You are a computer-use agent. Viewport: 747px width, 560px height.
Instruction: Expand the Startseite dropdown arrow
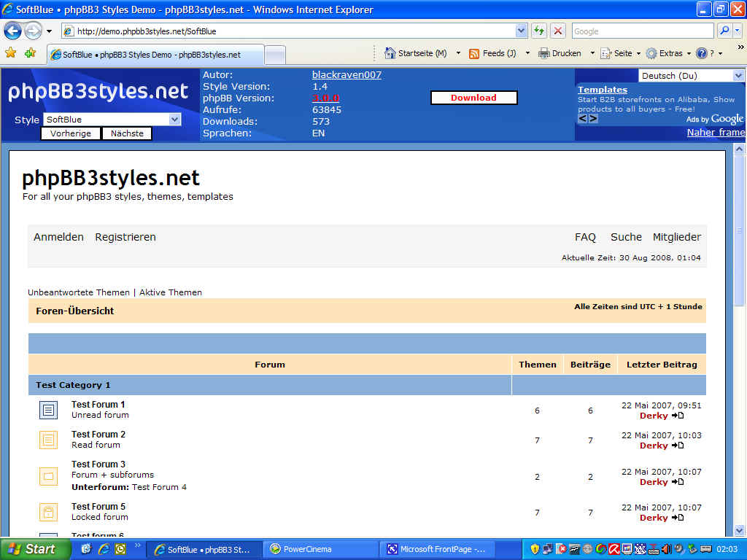coord(458,53)
